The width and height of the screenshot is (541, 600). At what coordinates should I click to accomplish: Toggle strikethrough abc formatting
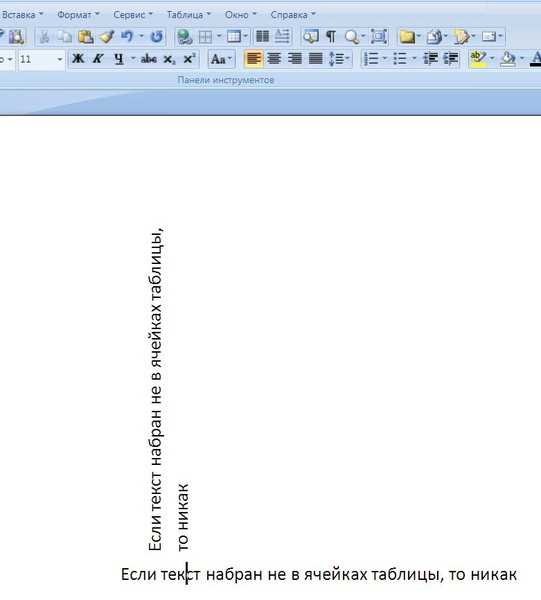click(x=149, y=59)
